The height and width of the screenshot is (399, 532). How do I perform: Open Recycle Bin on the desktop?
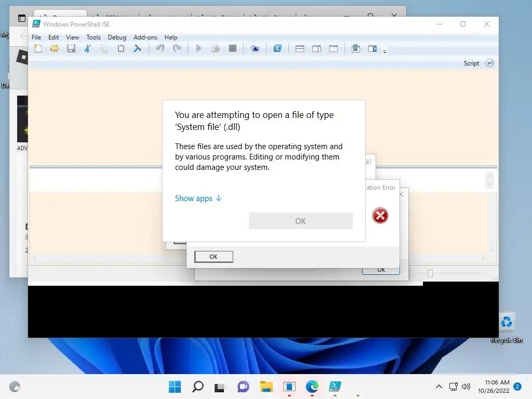[x=507, y=328]
